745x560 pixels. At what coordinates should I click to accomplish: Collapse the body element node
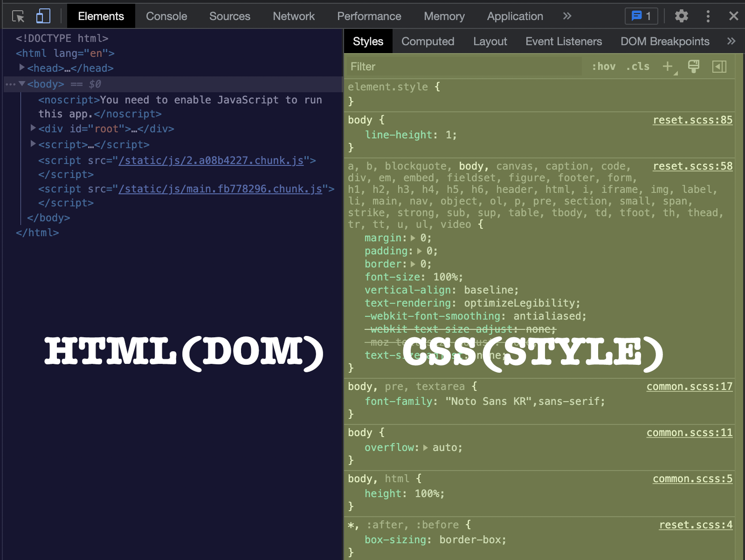pos(22,84)
